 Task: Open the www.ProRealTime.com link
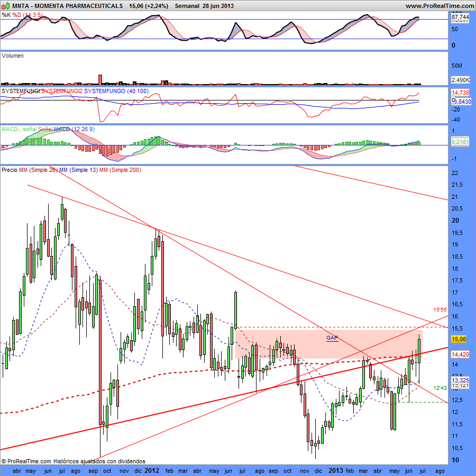[440, 6]
